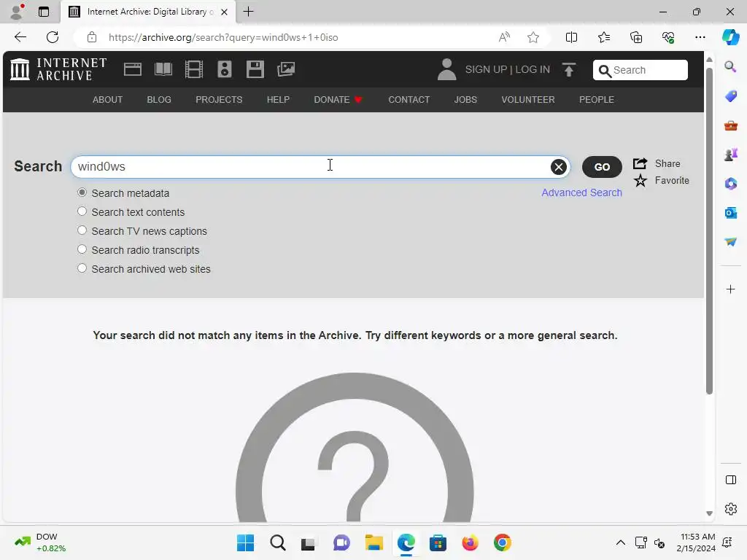Screen dimensions: 747x560
Task: Open the ABOUT menu item
Action: [x=108, y=99]
